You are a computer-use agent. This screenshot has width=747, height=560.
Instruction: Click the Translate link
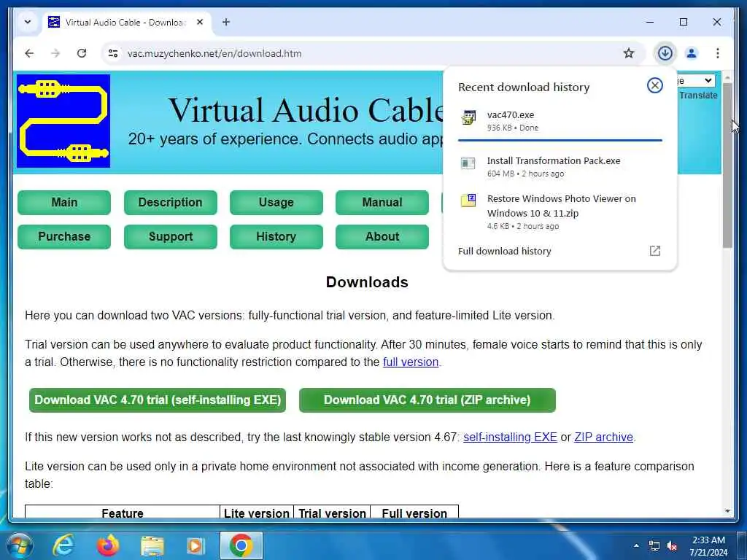pos(698,96)
